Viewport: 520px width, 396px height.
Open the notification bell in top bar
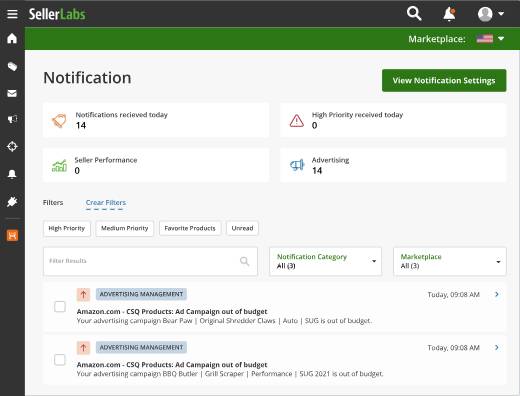449,14
